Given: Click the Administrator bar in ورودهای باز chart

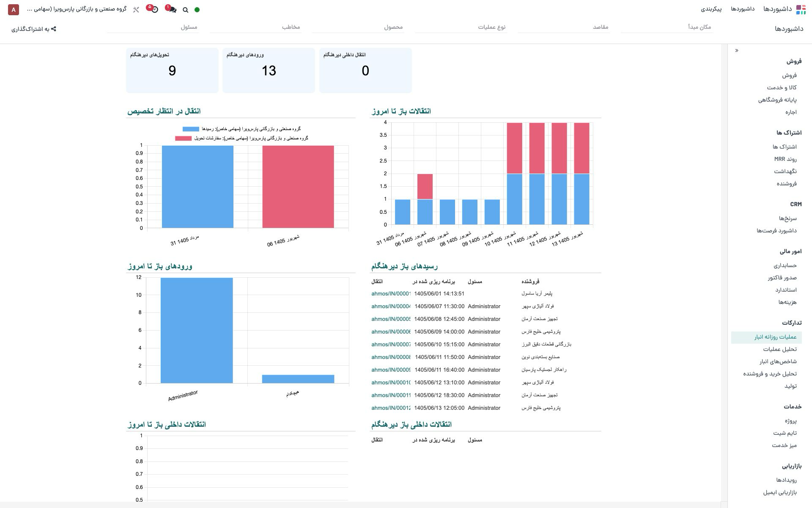Looking at the screenshot, I should click(x=197, y=331).
